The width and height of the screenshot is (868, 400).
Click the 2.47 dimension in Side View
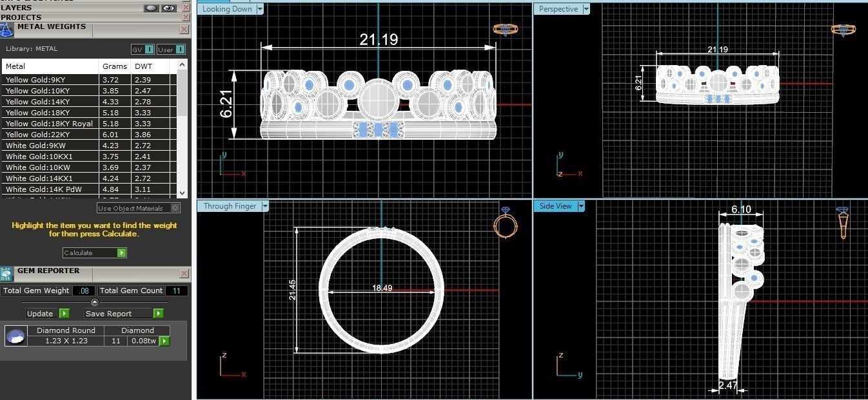pyautogui.click(x=727, y=385)
